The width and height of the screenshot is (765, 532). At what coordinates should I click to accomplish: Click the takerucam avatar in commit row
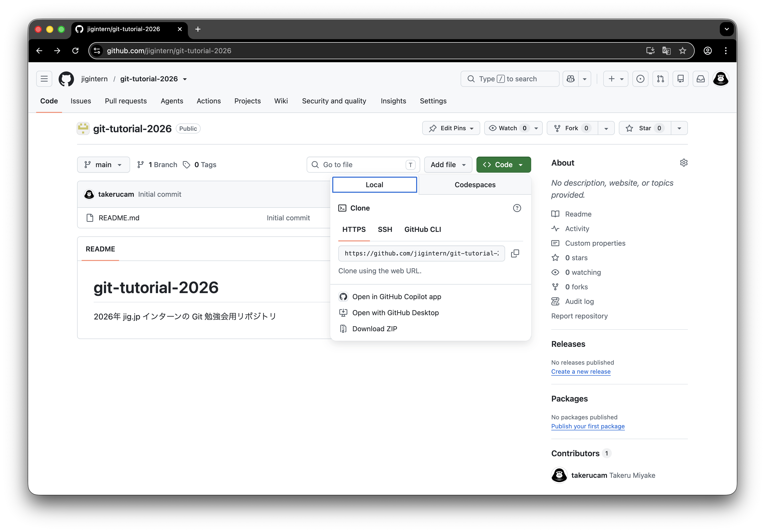point(89,194)
